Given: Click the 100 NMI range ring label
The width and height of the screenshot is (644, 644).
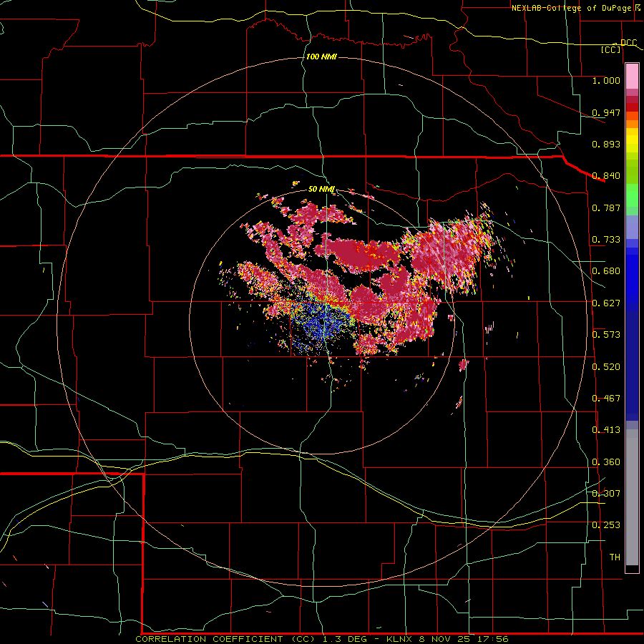Looking at the screenshot, I should coord(321,57).
